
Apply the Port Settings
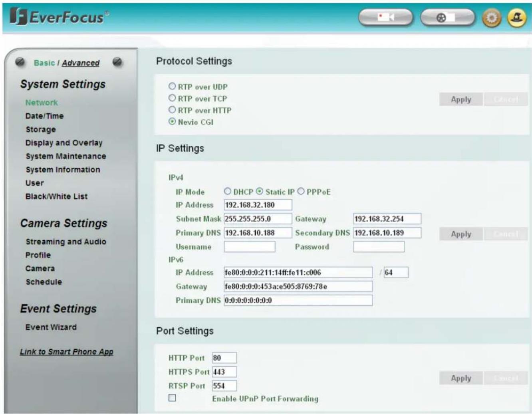(x=461, y=378)
